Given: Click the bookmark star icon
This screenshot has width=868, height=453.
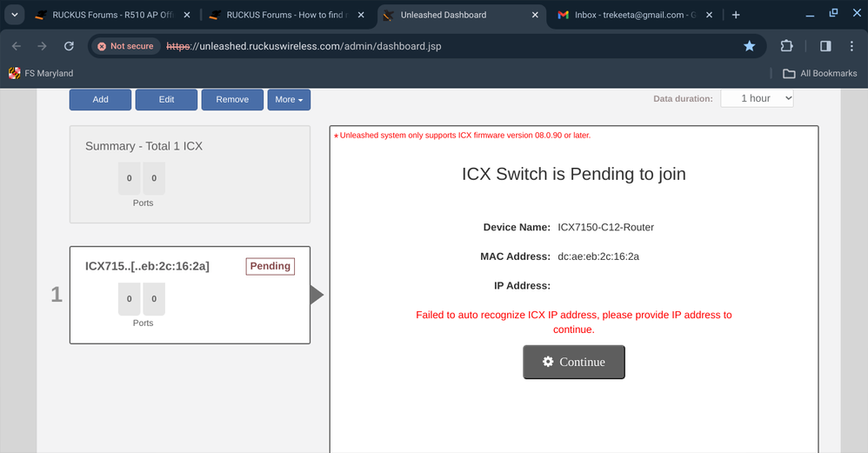Looking at the screenshot, I should (749, 46).
